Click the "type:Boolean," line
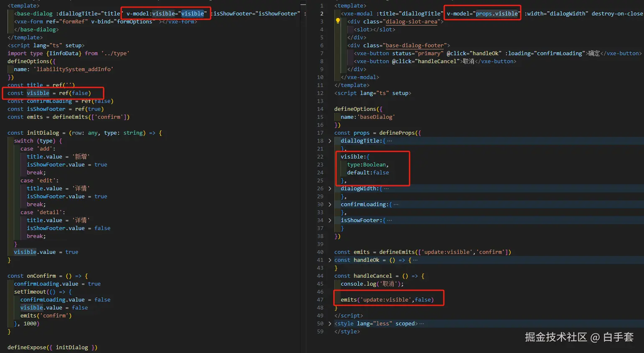This screenshot has height=353, width=644. point(368,165)
